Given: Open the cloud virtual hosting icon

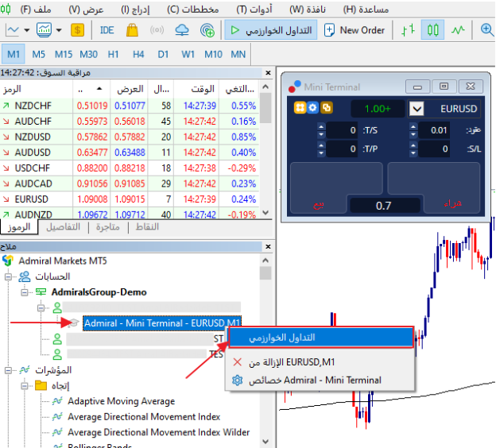Looking at the screenshot, I should click(182, 30).
